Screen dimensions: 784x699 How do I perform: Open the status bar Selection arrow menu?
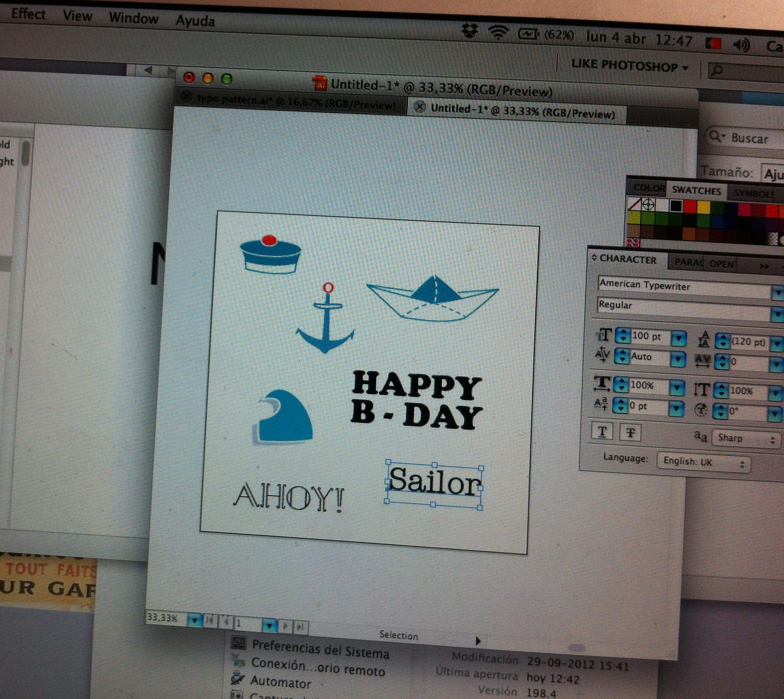point(478,640)
